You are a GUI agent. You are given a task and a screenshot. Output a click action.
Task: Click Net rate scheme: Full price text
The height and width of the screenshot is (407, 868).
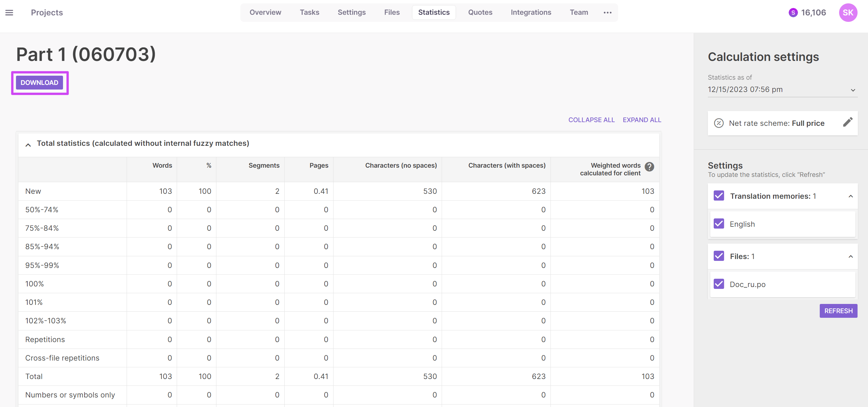click(776, 123)
